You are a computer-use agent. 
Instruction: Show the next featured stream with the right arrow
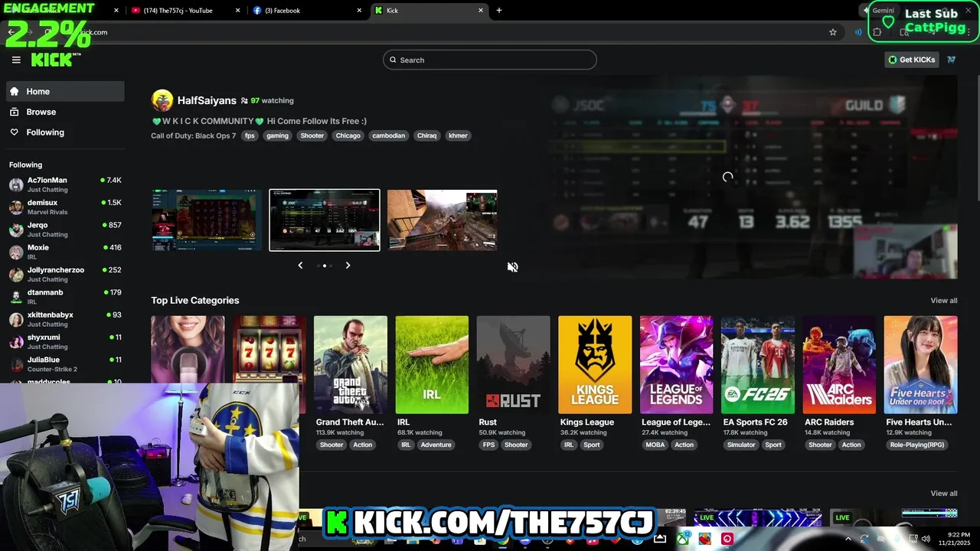click(x=348, y=266)
